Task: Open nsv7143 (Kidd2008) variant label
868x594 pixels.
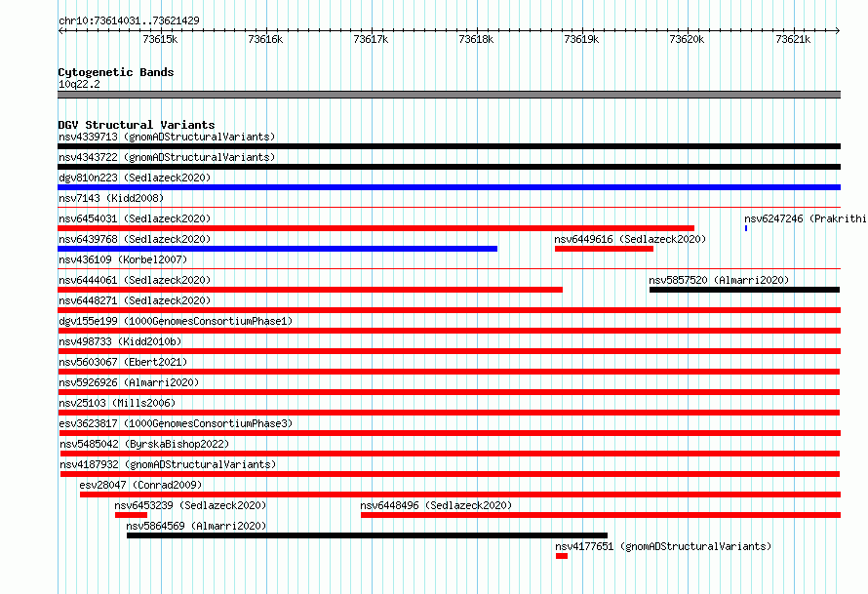Action: point(111,198)
